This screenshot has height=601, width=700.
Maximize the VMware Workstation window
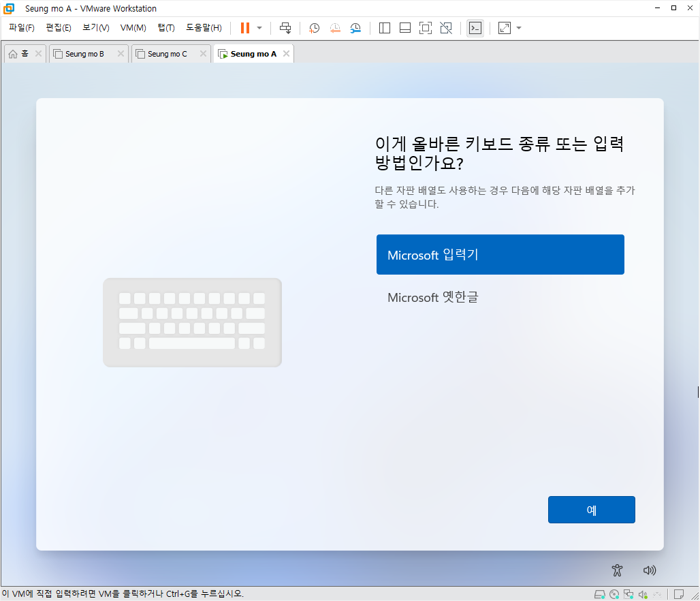point(673,8)
